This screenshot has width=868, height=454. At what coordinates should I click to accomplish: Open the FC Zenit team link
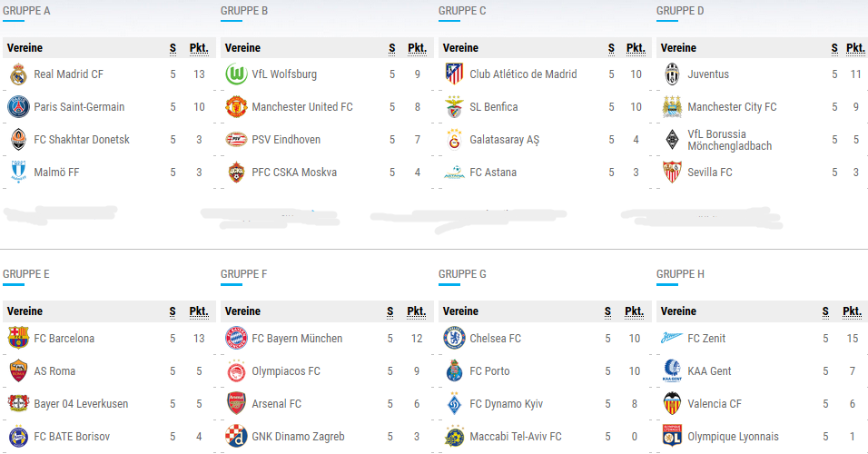[x=706, y=339]
